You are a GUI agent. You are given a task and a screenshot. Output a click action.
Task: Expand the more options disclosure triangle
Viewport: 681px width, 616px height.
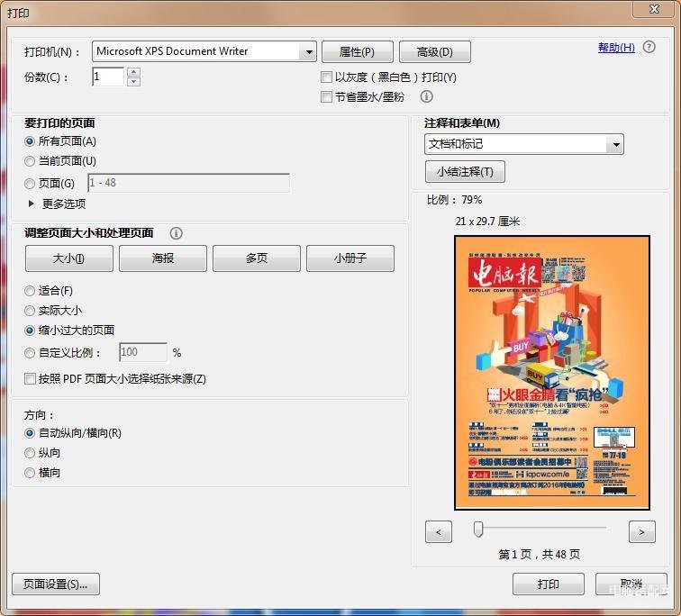(x=32, y=204)
